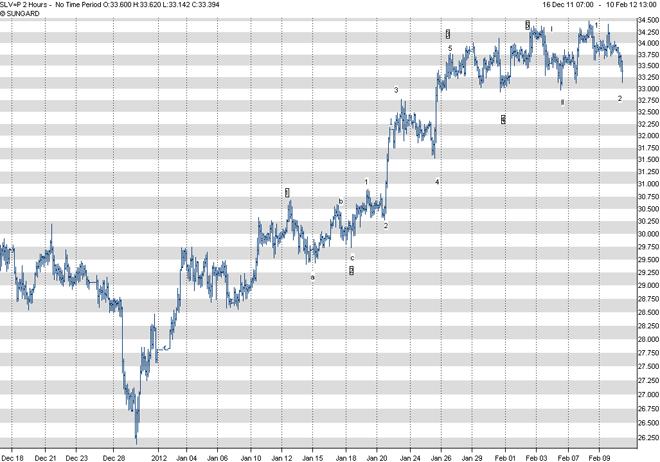Click the 26.250 price level on axis
The height and width of the screenshot is (462, 660).
[646, 436]
